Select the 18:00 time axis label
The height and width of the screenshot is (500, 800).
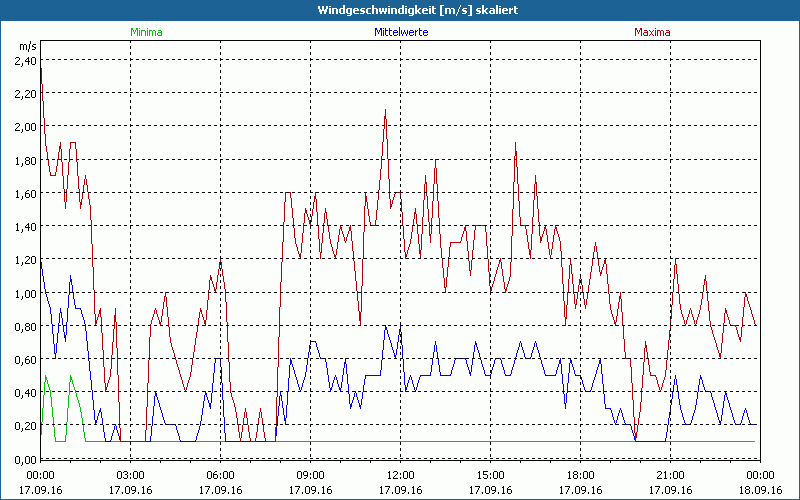(580, 475)
